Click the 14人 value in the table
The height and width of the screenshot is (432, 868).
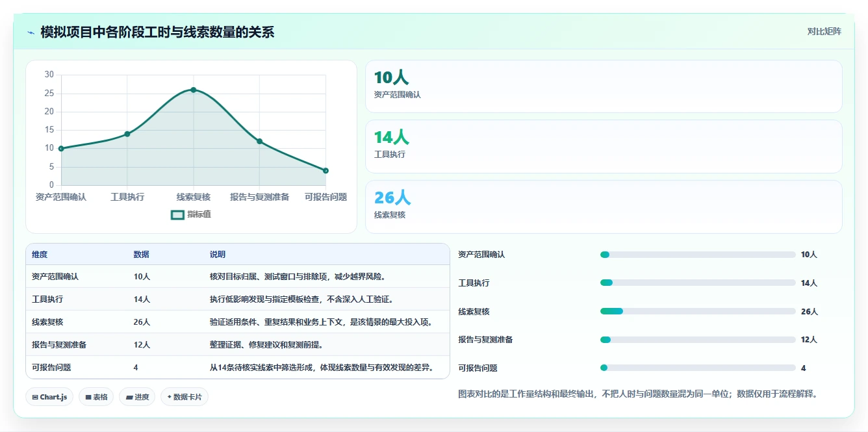click(142, 299)
